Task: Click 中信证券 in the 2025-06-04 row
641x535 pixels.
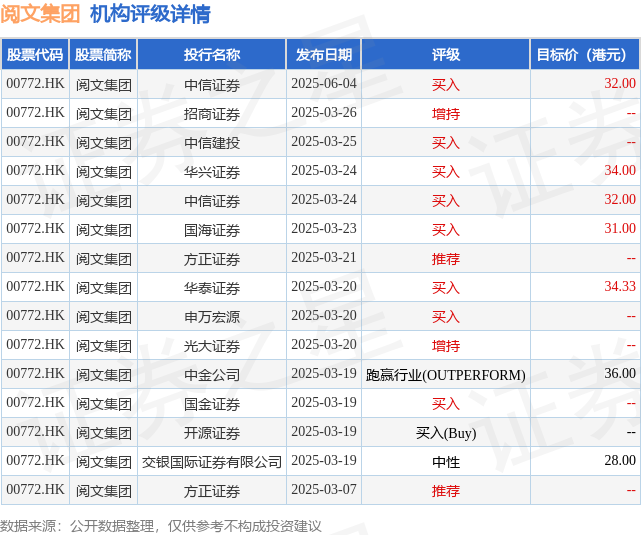Action: pyautogui.click(x=212, y=85)
